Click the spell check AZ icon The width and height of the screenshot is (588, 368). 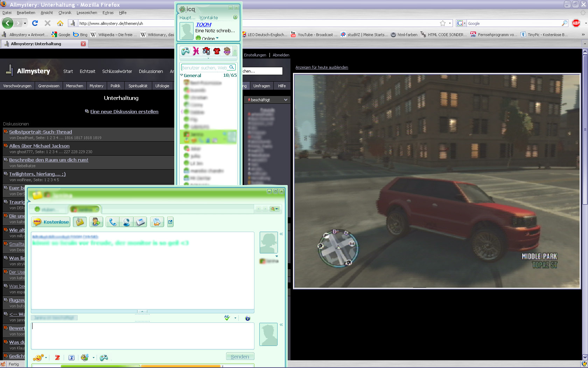(227, 318)
